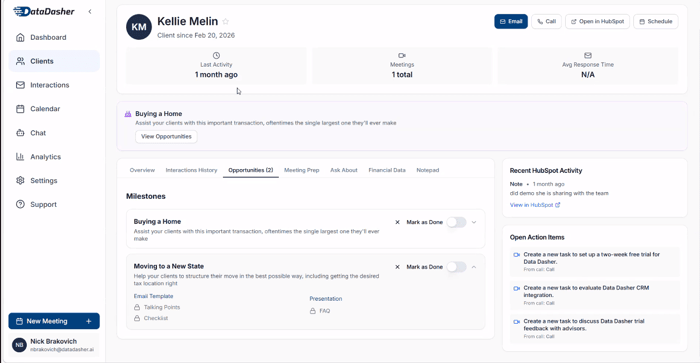This screenshot has height=363, width=700.
Task: Click the lock icon next to Talking Points
Action: [x=137, y=307]
